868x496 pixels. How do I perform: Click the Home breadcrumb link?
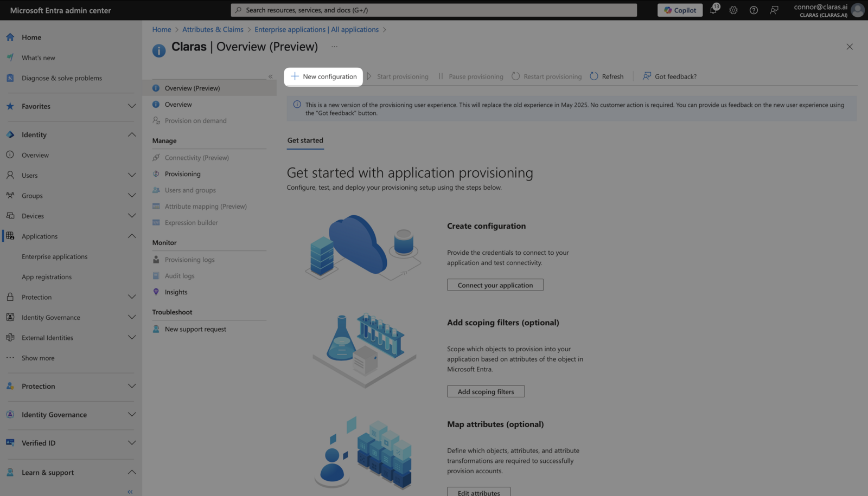click(162, 29)
